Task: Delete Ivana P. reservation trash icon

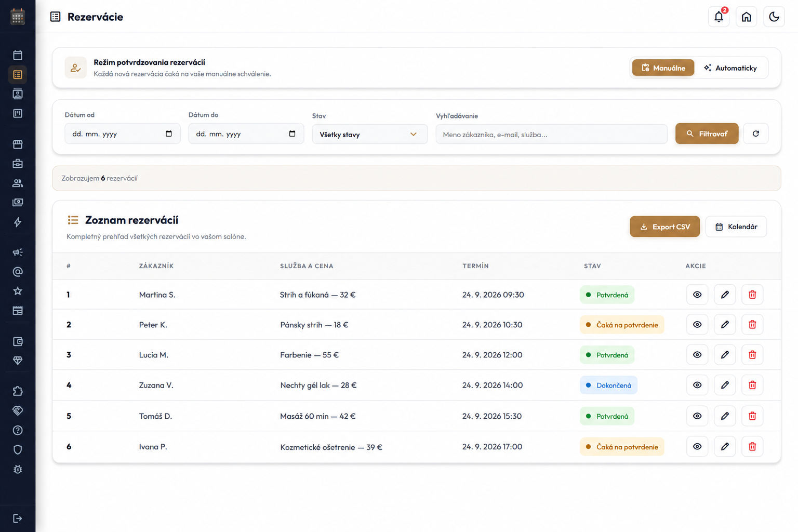Action: 752,446
